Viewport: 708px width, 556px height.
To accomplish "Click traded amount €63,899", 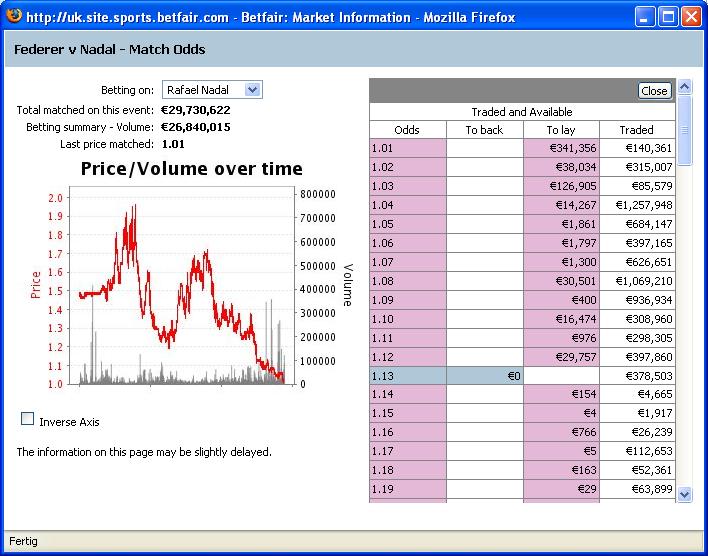I will pyautogui.click(x=637, y=489).
